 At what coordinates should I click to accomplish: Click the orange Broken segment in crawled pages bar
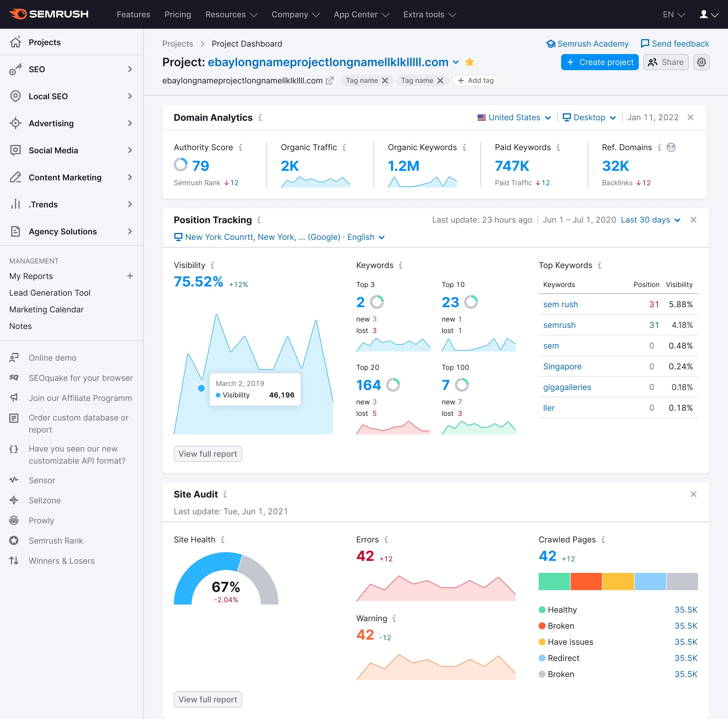[586, 581]
